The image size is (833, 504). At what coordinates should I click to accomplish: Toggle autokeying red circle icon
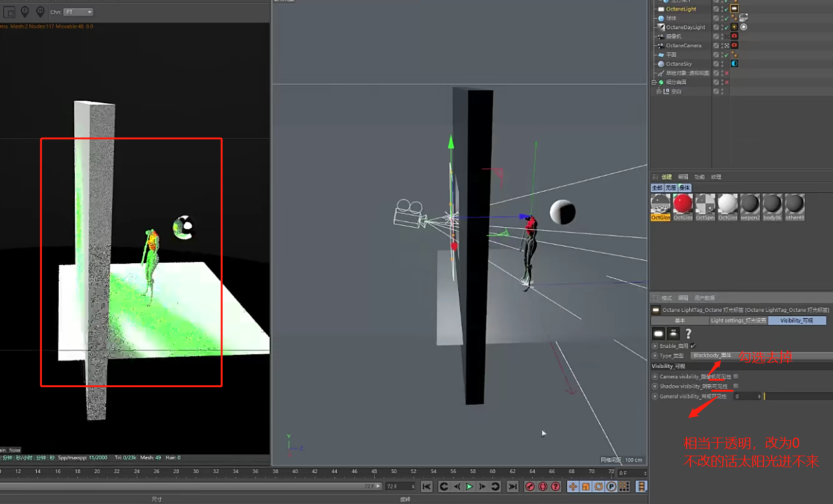(543, 487)
